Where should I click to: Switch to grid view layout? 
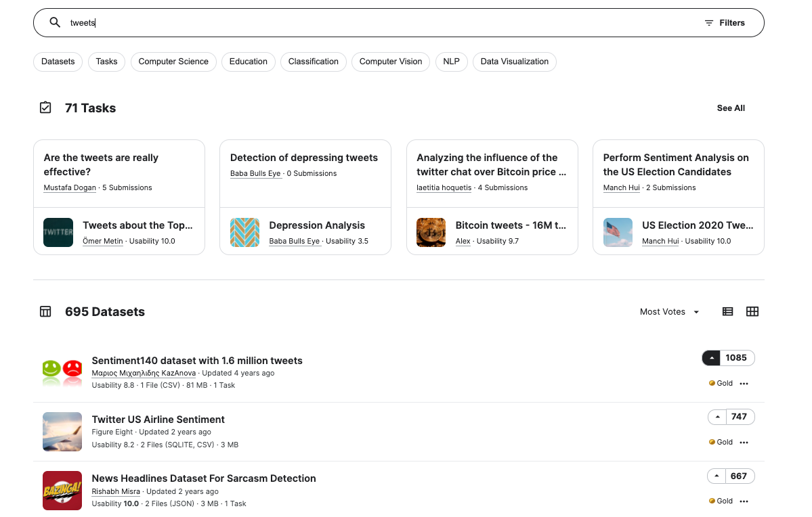(x=752, y=311)
